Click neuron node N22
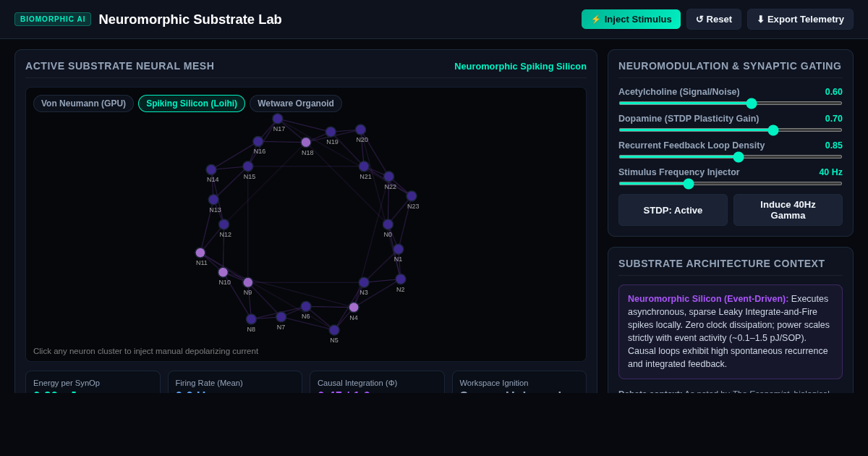The width and height of the screenshot is (868, 456). 388,177
